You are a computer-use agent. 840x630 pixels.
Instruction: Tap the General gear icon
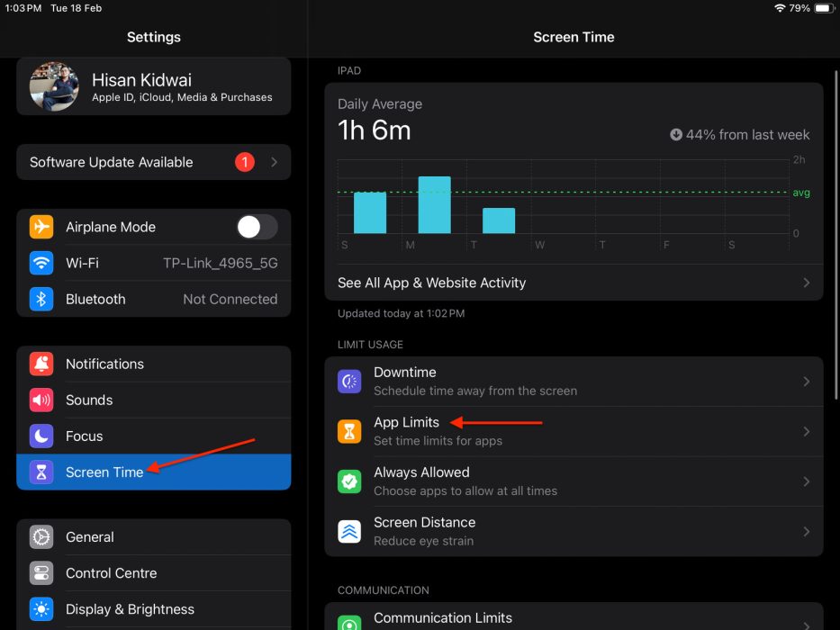click(41, 536)
